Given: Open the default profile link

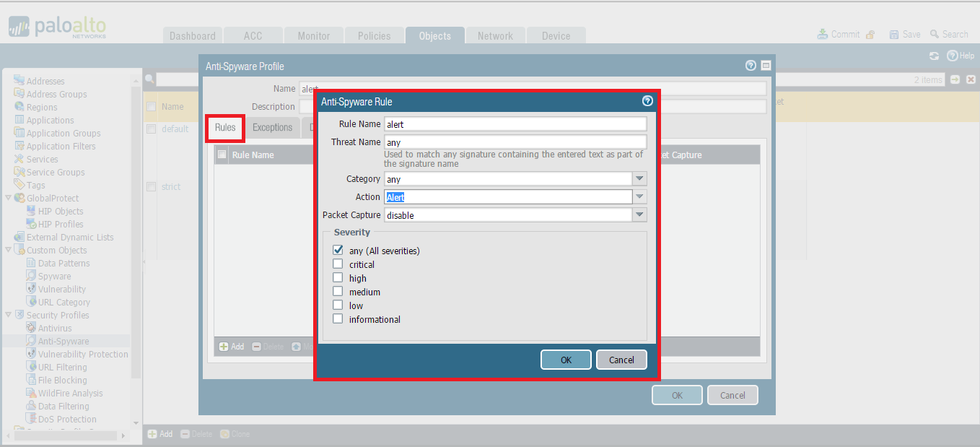Looking at the screenshot, I should click(175, 129).
